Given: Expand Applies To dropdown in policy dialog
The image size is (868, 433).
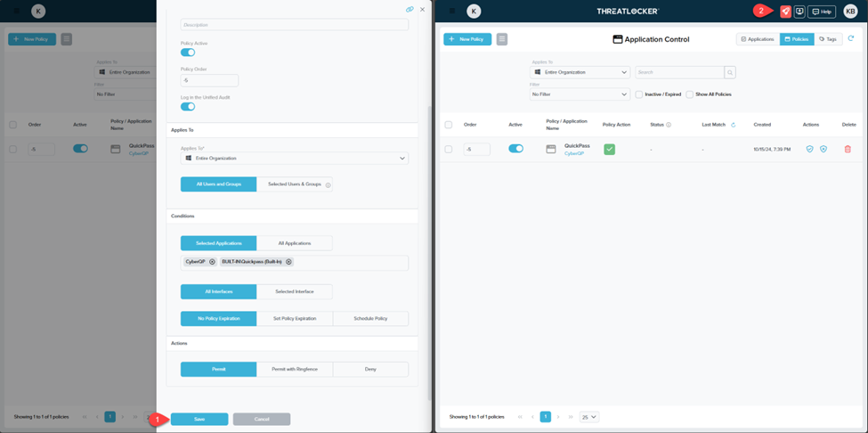Looking at the screenshot, I should pos(295,158).
